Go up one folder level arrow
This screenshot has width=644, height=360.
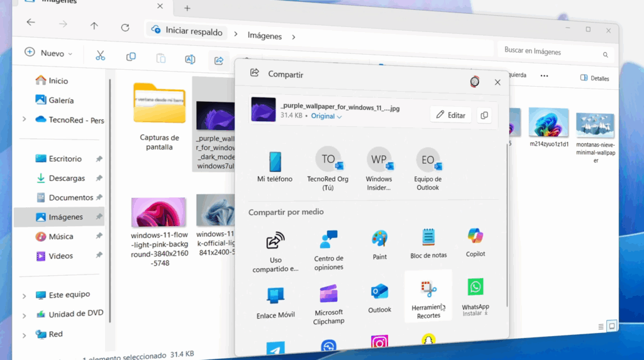[x=94, y=26]
